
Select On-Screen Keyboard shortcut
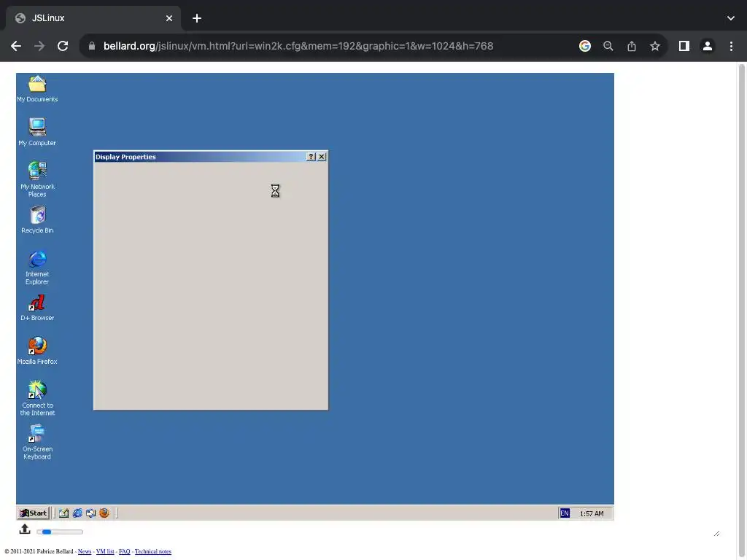[37, 442]
